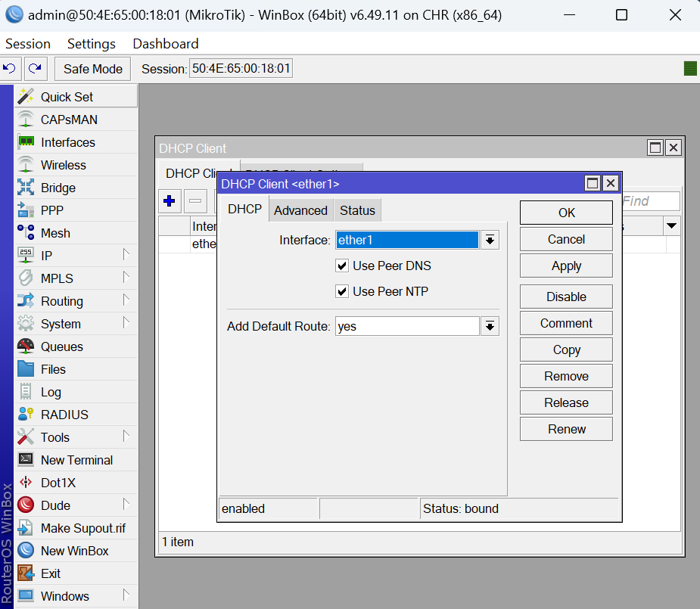Click the Interface ether1 input field

coord(407,240)
